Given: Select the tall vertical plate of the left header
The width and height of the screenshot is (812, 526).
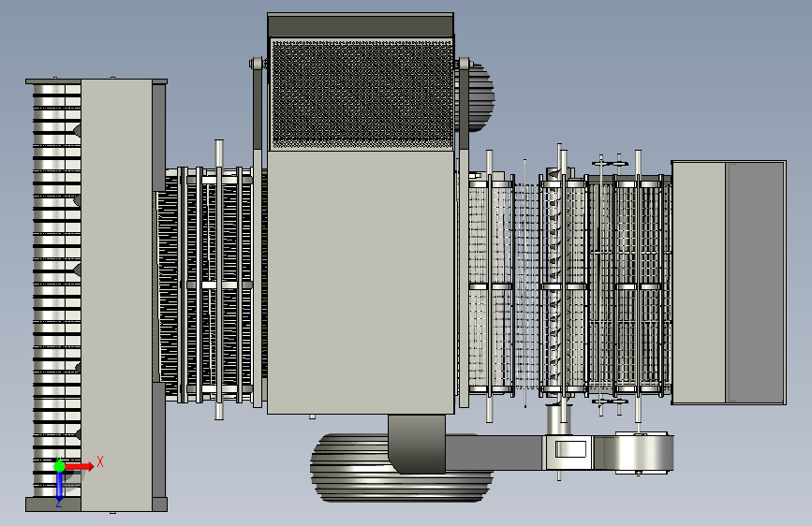Looking at the screenshot, I should tap(116, 295).
